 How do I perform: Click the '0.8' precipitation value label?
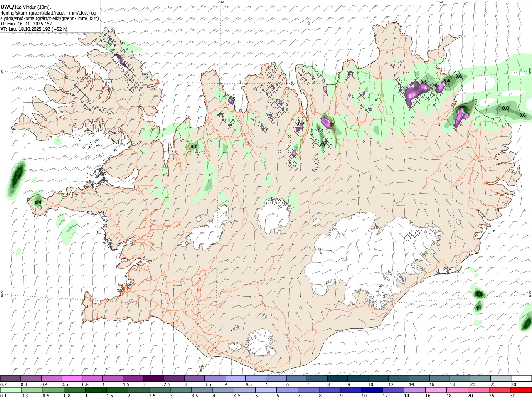pyautogui.click(x=447, y=81)
